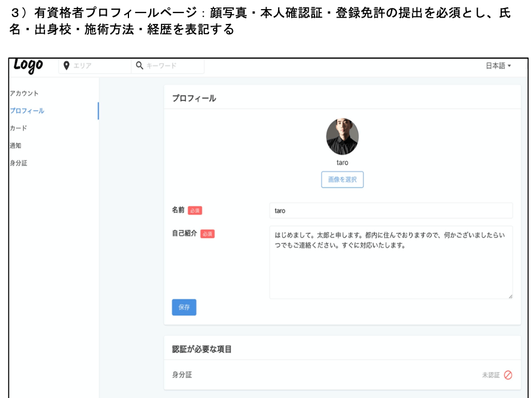Click the magnifying glass search icon
Image resolution: width=532 pixels, height=398 pixels.
tap(139, 66)
